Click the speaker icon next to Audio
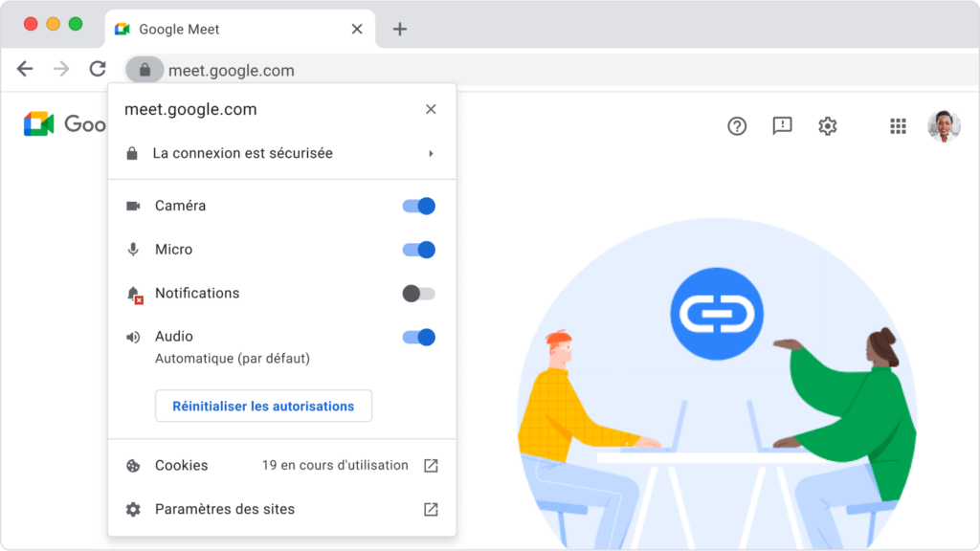This screenshot has height=551, width=980. pyautogui.click(x=133, y=338)
